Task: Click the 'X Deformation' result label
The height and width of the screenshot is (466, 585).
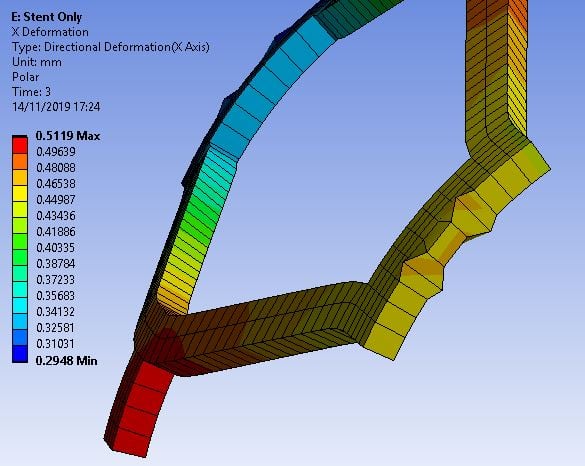Action: (x=50, y=32)
